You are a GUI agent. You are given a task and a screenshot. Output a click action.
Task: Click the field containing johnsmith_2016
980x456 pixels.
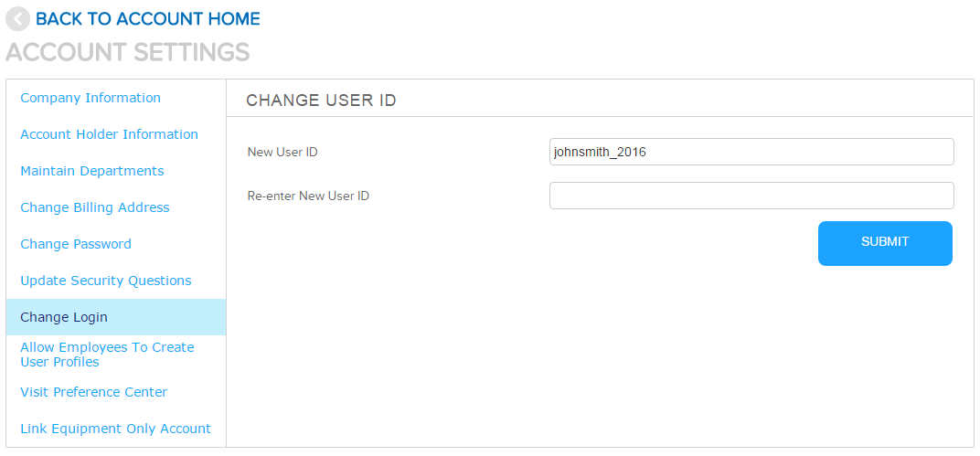[751, 152]
